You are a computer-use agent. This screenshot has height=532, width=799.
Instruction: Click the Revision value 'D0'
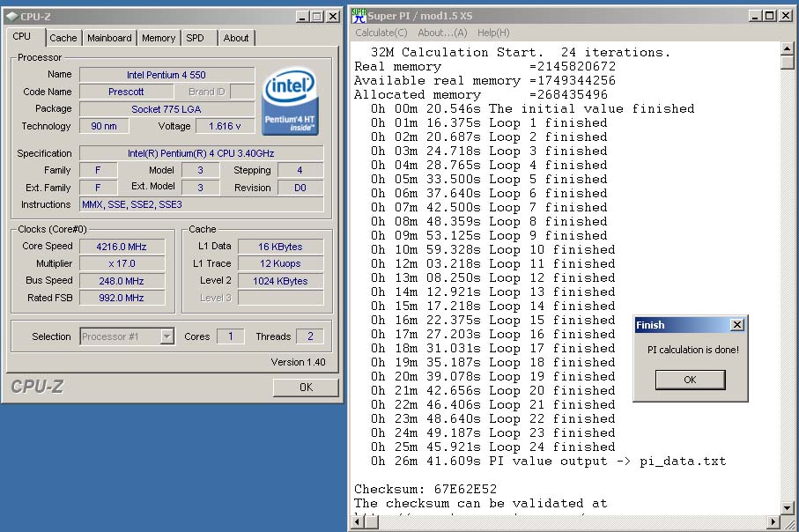tap(300, 188)
